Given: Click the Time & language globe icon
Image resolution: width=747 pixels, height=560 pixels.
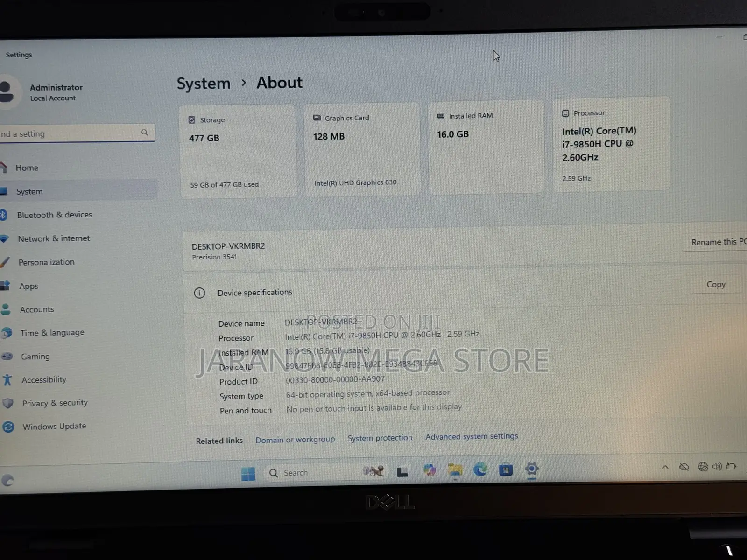Looking at the screenshot, I should (7, 333).
